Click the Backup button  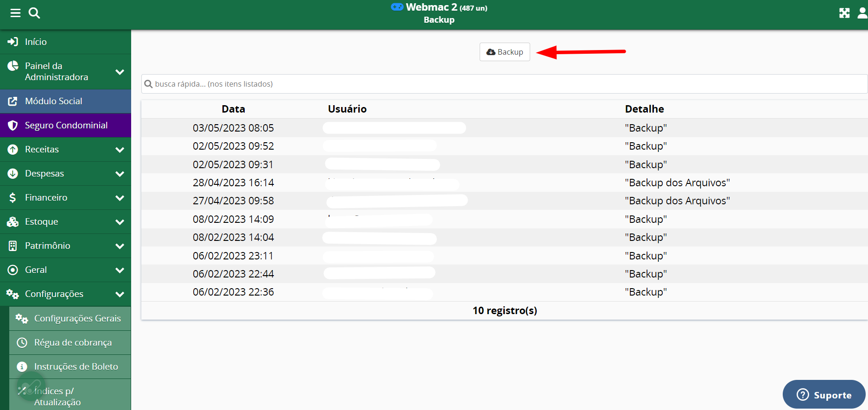coord(505,52)
